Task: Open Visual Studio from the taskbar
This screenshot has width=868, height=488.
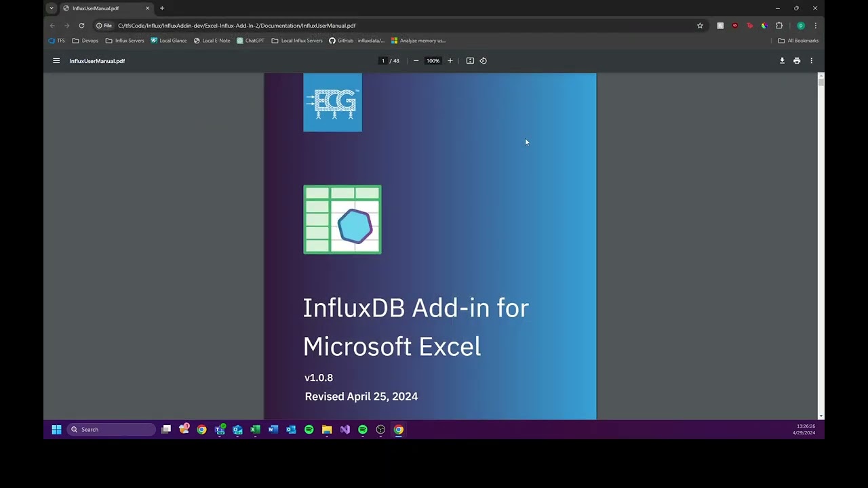Action: click(344, 430)
